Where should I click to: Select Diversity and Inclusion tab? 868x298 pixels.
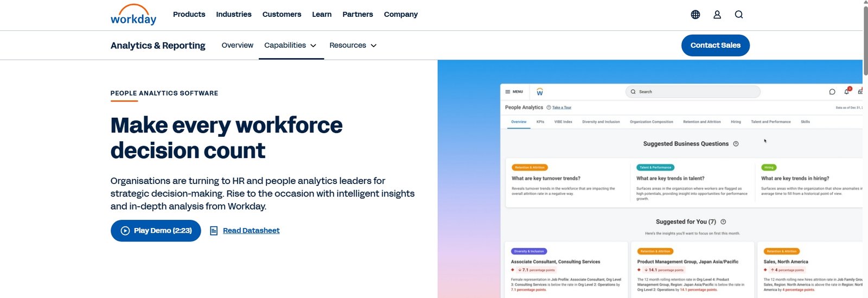(x=601, y=122)
